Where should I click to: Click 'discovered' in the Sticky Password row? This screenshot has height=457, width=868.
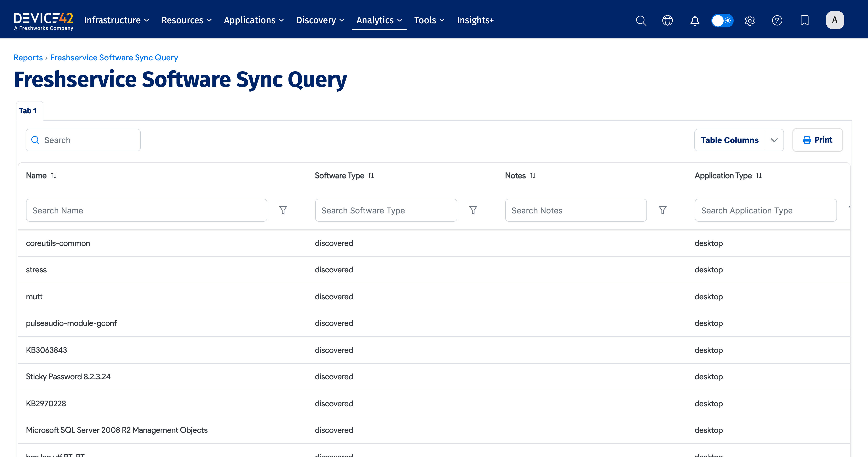(334, 377)
